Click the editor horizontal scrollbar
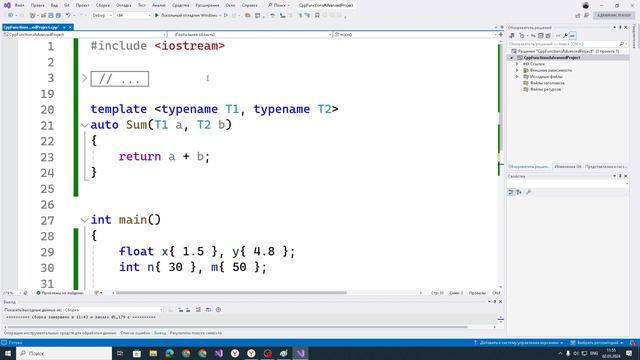This screenshot has width=640, height=360. [x=231, y=293]
